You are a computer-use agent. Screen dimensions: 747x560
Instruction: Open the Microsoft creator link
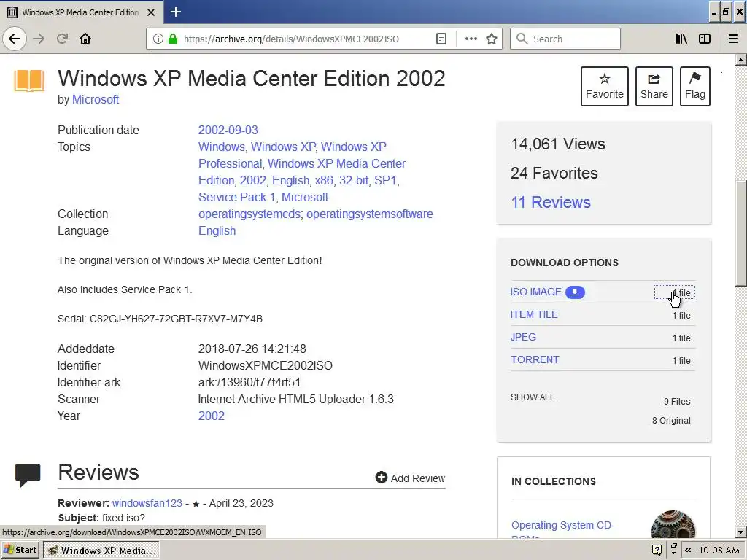96,99
